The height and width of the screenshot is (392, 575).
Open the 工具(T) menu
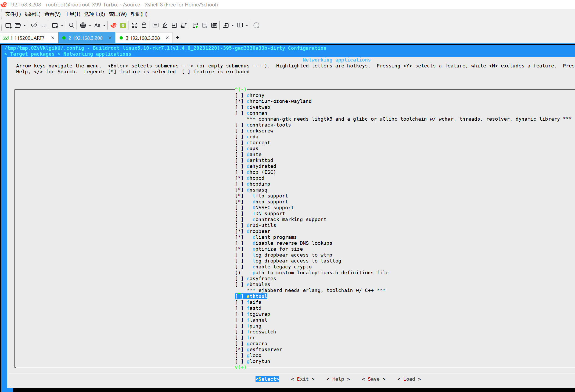[x=72, y=14]
